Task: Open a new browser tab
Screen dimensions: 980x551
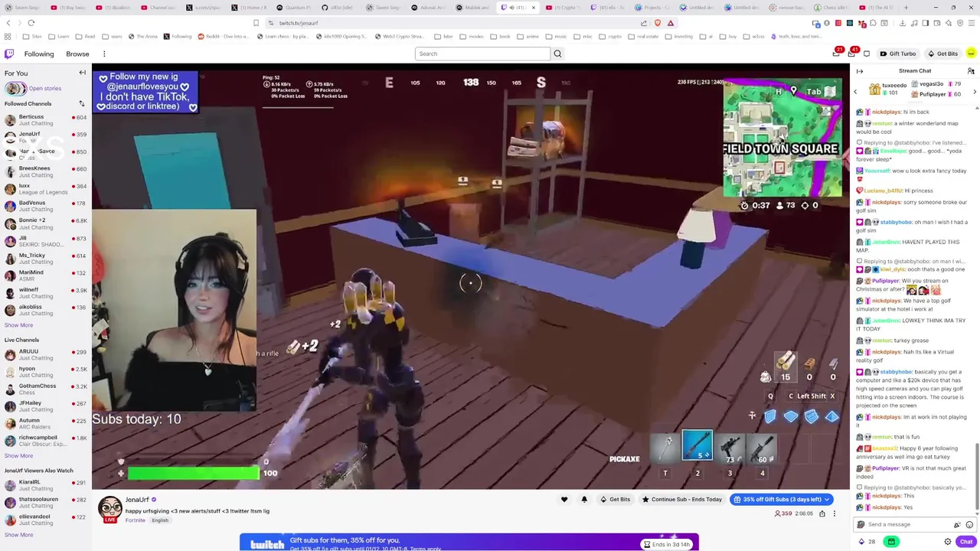Action: 906,7
